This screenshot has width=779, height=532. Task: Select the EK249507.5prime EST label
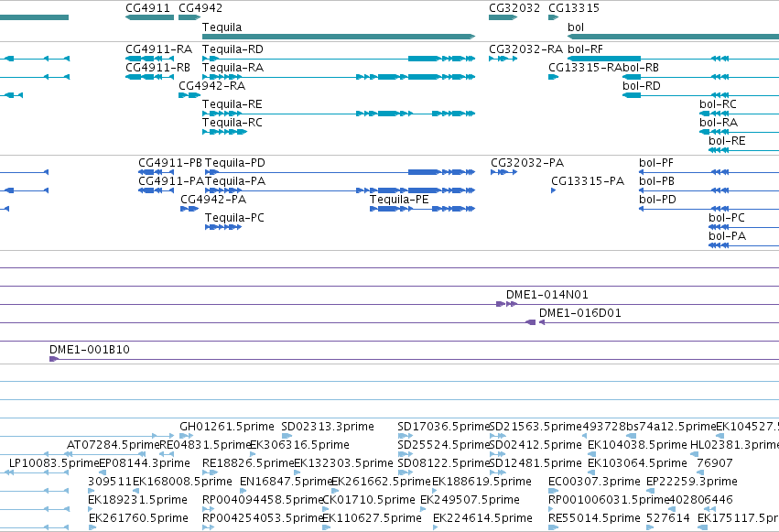(x=470, y=500)
